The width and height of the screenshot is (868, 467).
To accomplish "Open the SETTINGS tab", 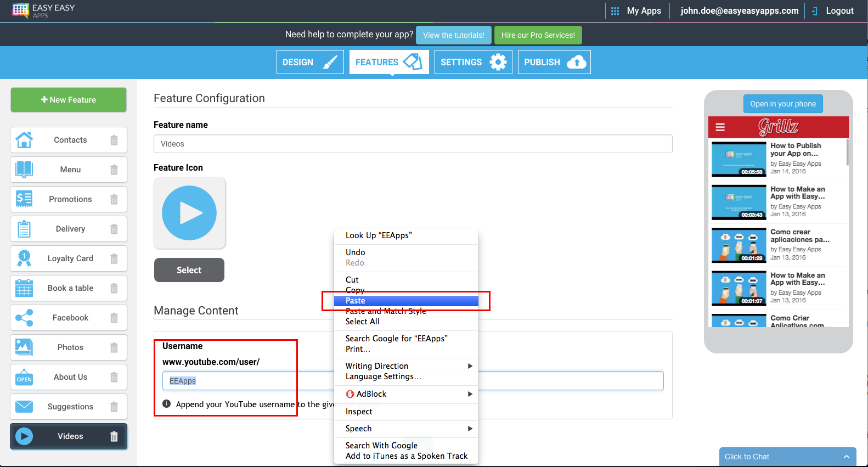I will coord(474,62).
